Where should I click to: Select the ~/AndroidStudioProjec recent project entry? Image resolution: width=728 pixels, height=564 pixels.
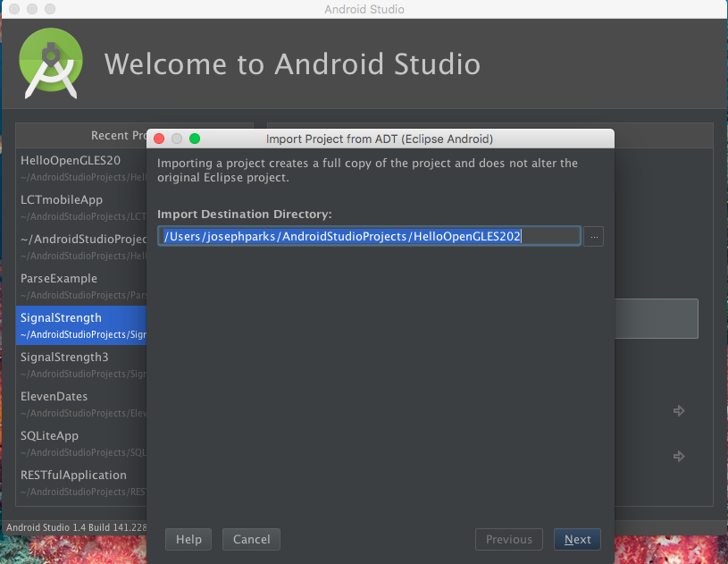click(x=81, y=247)
